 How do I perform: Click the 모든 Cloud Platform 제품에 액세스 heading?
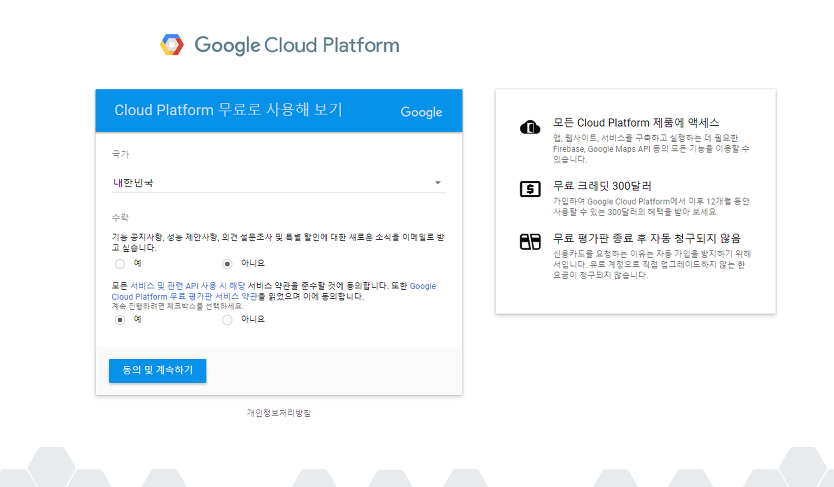point(636,122)
